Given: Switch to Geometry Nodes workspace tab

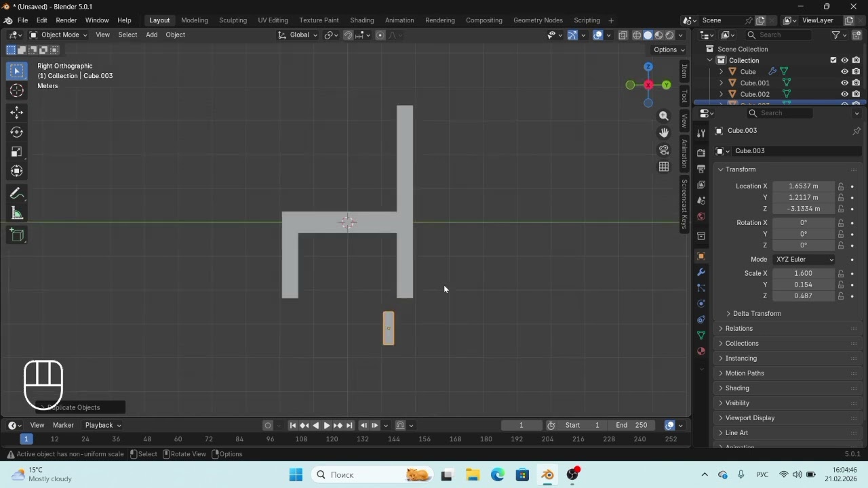Looking at the screenshot, I should [538, 20].
